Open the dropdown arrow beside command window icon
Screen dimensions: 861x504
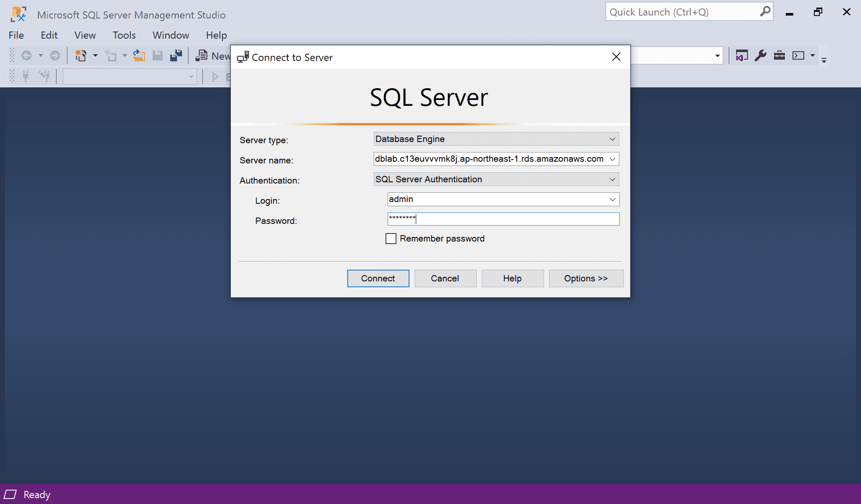coord(813,55)
